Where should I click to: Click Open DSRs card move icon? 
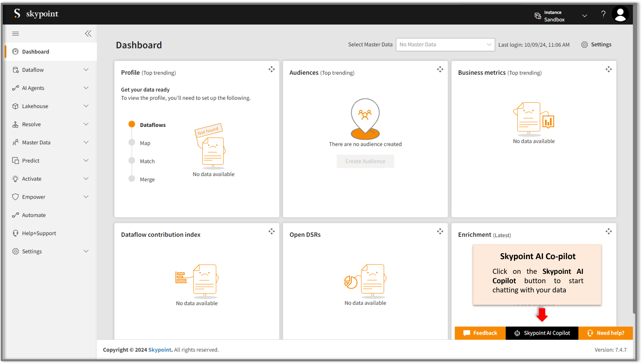pos(440,231)
